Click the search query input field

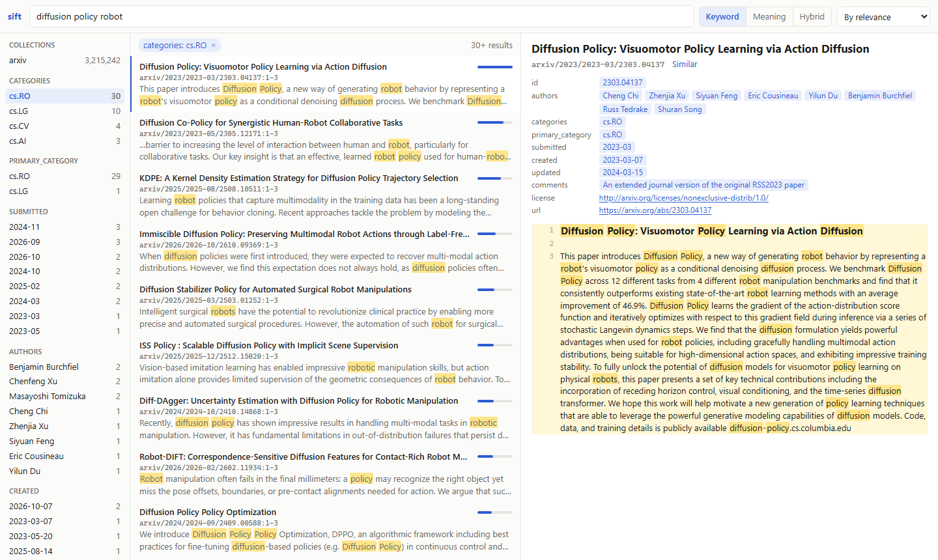(x=362, y=17)
